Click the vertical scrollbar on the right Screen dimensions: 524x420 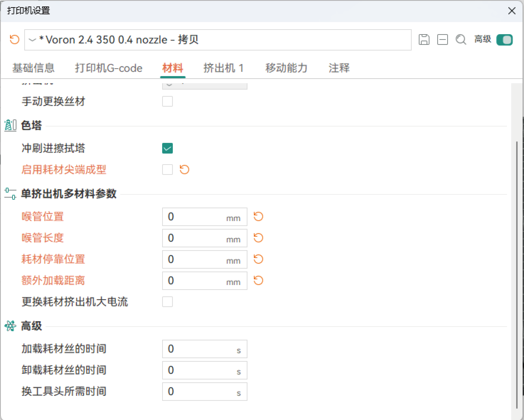(x=516, y=274)
